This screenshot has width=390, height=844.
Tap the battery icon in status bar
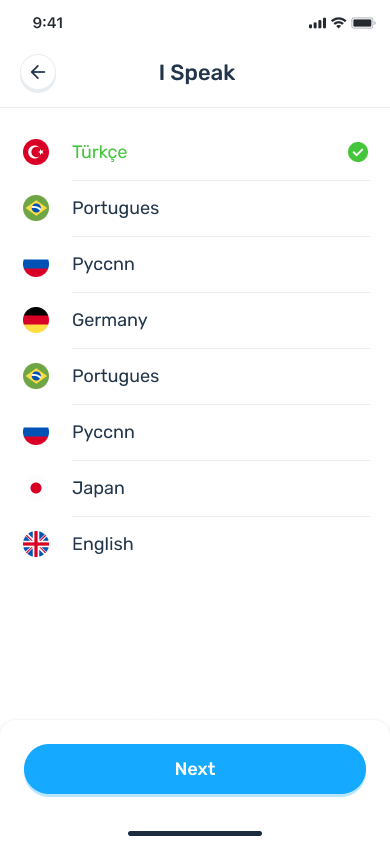point(363,23)
